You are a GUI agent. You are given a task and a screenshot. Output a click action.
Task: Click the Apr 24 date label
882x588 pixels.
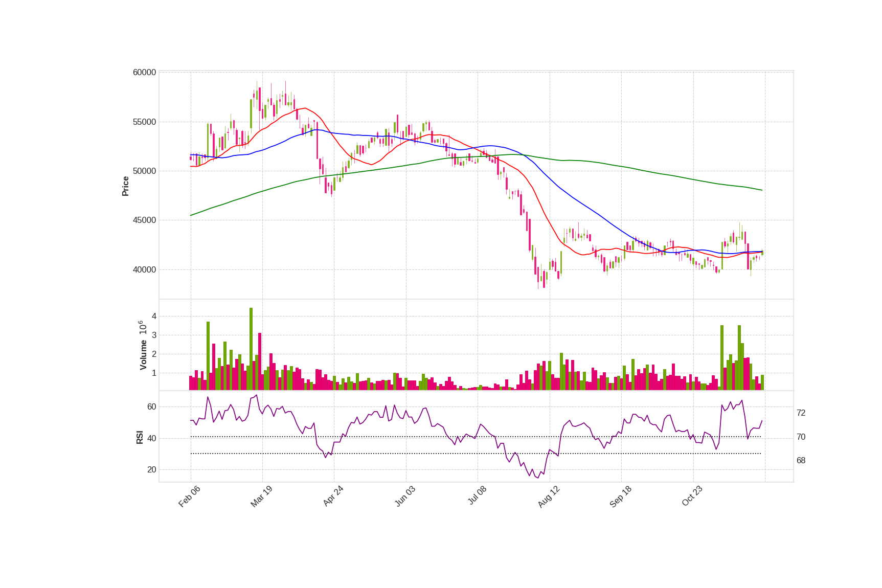click(333, 496)
